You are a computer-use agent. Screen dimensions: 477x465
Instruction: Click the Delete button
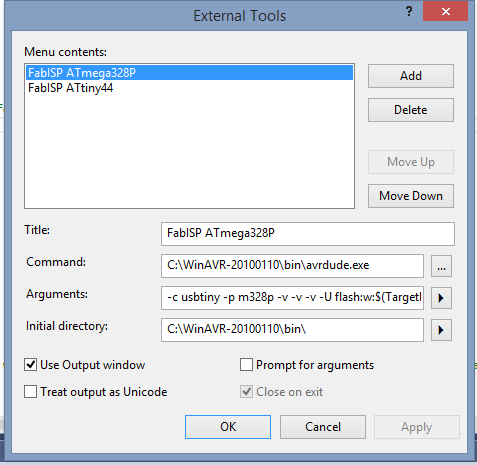coord(411,110)
